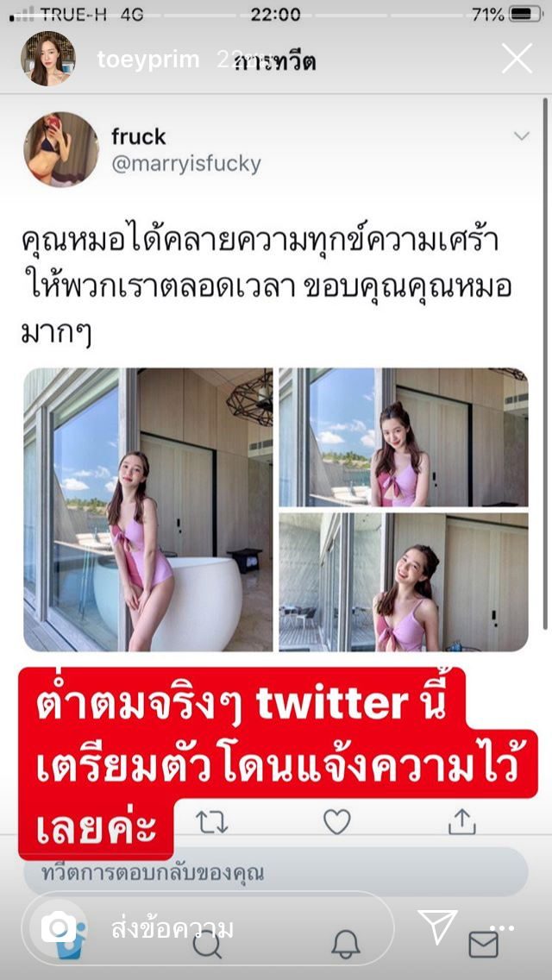This screenshot has height=980, width=552.
Task: Tap the Twitter search magnifier icon
Action: pyautogui.click(x=207, y=945)
